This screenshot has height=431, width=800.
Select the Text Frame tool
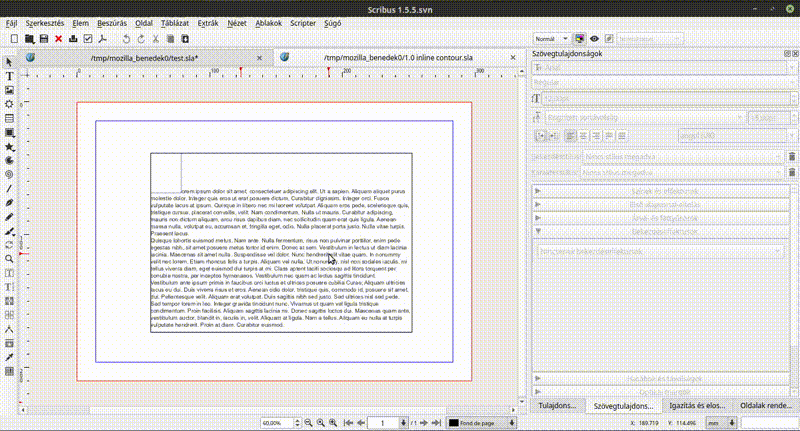coord(10,76)
